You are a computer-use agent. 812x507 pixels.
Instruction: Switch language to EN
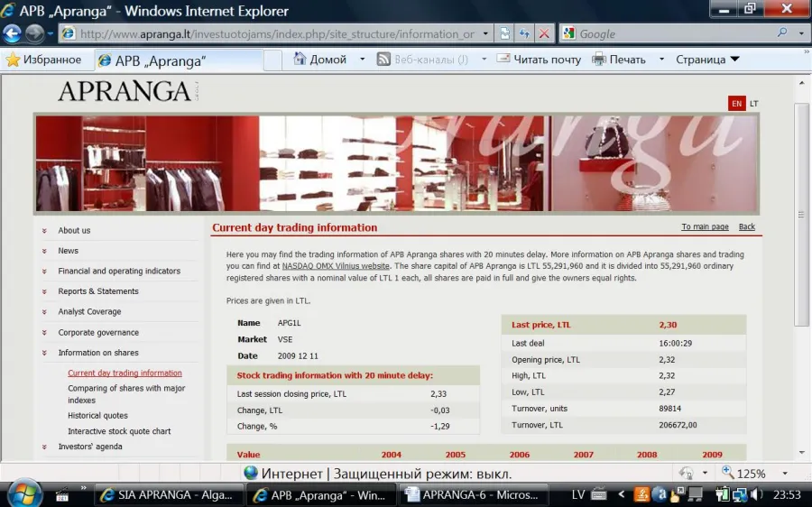736,104
